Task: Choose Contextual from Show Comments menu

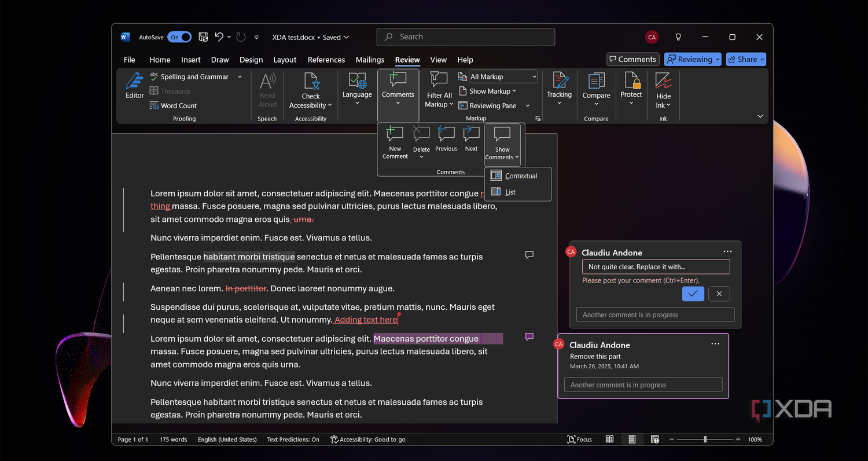Action: tap(518, 176)
